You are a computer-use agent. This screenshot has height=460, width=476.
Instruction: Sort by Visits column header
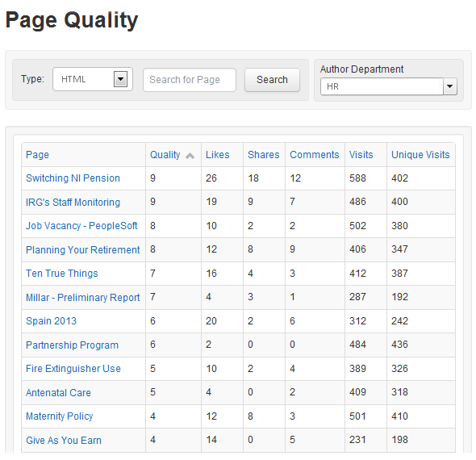(361, 155)
